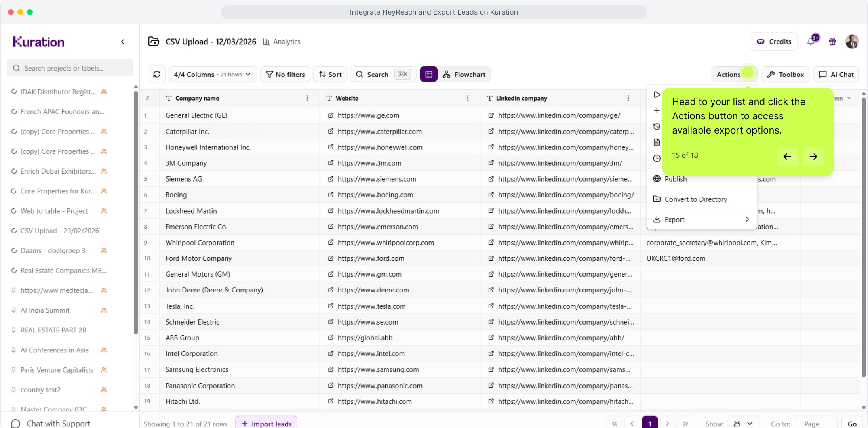Click the Kuration logo
Viewport: 868px width, 428px height.
tap(38, 42)
